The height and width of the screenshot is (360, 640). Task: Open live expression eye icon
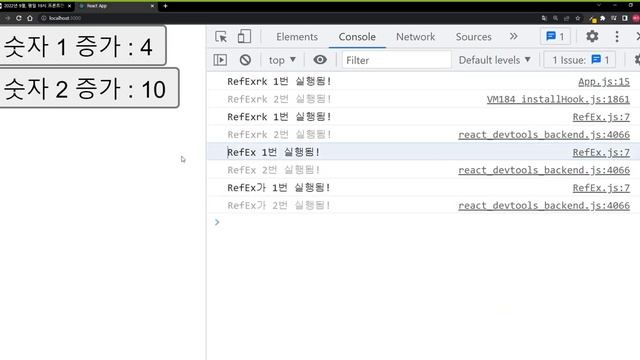pos(320,60)
